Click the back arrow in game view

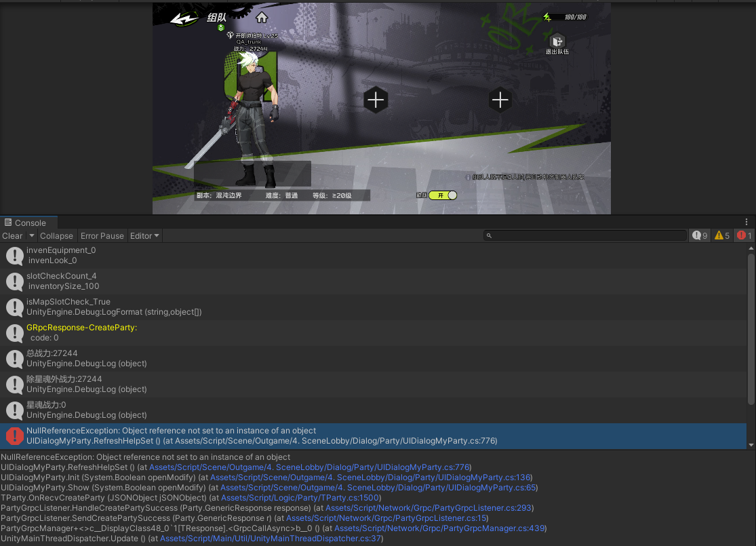click(183, 18)
